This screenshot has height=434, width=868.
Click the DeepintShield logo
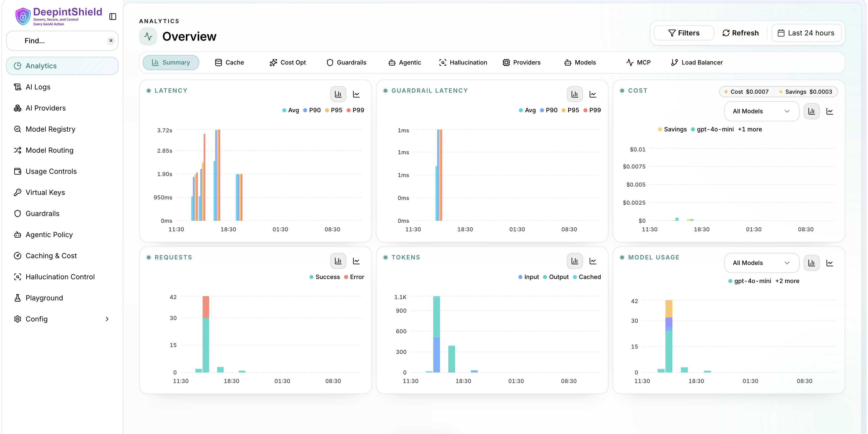pos(59,16)
